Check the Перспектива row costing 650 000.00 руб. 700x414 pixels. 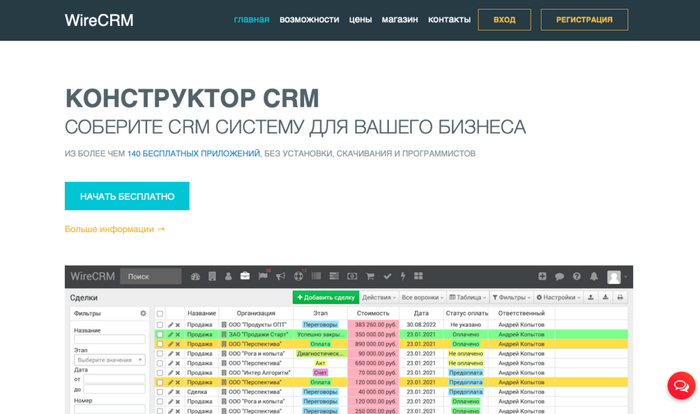pos(160,364)
